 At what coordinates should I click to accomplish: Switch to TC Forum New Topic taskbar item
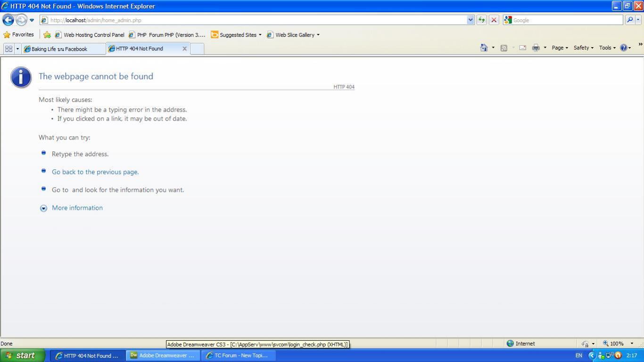[239, 356]
